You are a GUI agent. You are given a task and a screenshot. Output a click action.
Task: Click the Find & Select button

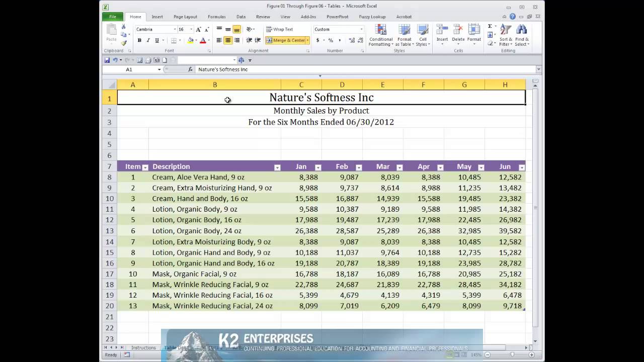point(522,35)
